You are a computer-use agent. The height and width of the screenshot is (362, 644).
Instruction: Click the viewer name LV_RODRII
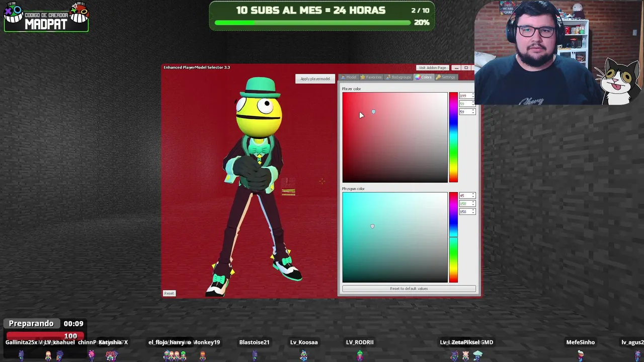[x=360, y=342]
